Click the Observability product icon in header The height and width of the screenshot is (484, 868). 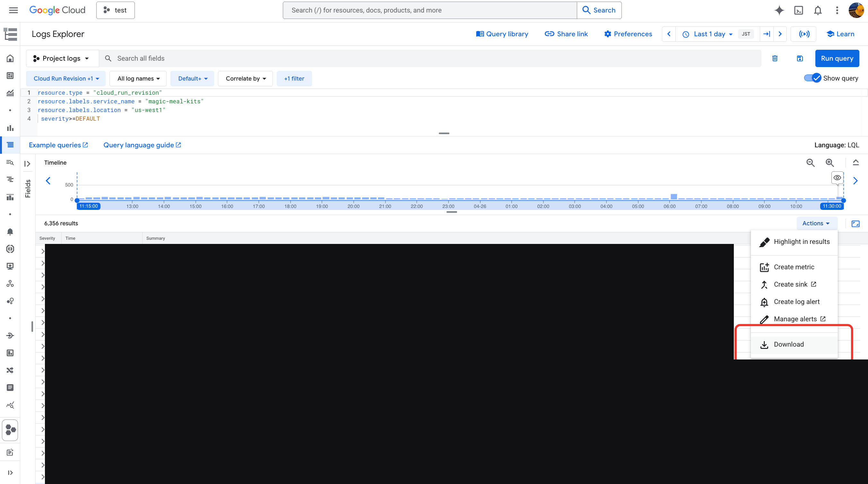pyautogui.click(x=10, y=34)
